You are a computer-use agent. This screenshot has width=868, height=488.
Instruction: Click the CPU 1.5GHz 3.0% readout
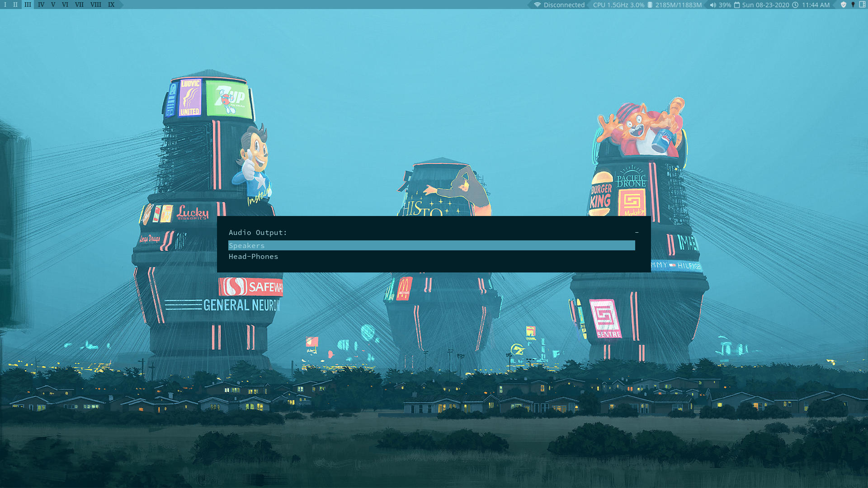point(618,5)
